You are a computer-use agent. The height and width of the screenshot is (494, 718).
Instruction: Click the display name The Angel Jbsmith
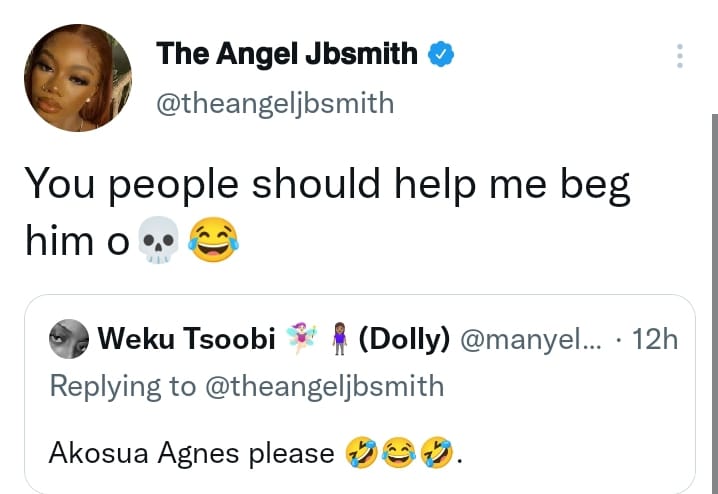tap(287, 54)
